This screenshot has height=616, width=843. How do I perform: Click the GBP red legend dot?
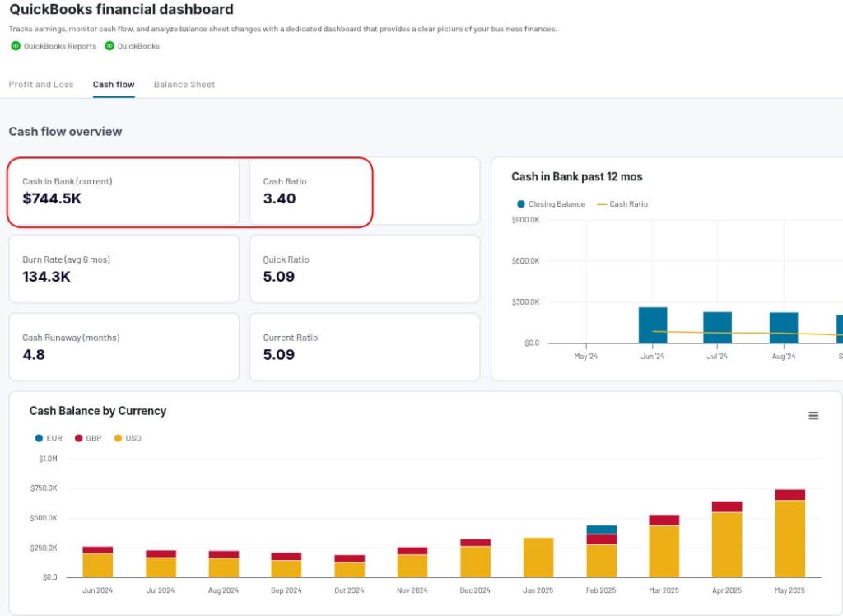78,438
